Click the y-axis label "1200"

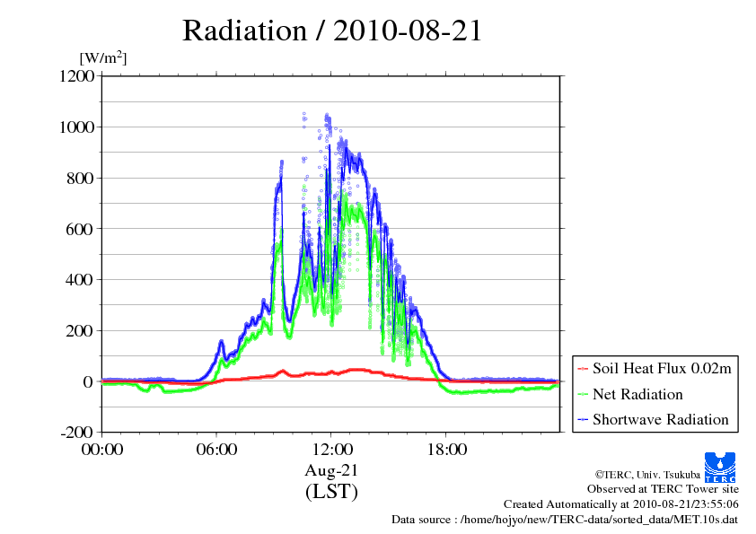point(76,76)
